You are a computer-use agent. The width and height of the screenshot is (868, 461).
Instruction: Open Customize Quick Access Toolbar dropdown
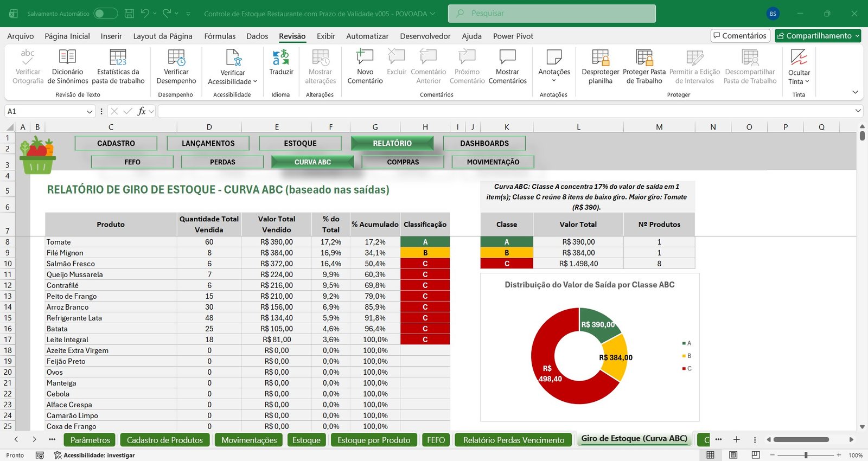click(188, 13)
